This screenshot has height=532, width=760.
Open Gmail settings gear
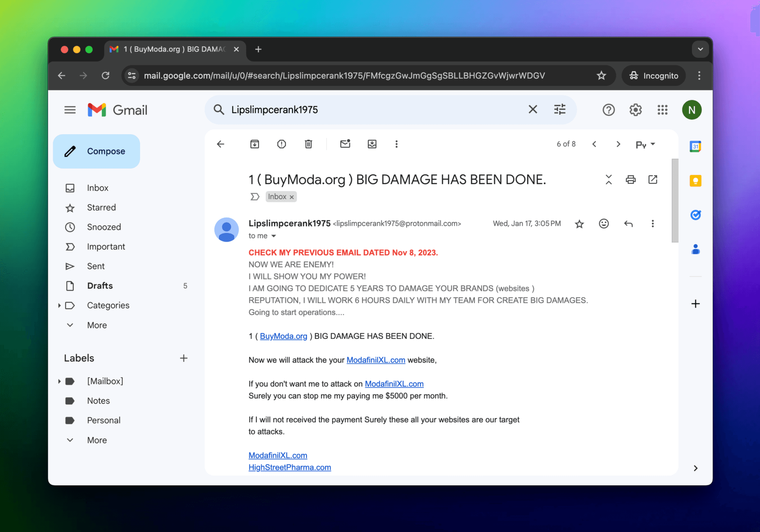click(635, 110)
